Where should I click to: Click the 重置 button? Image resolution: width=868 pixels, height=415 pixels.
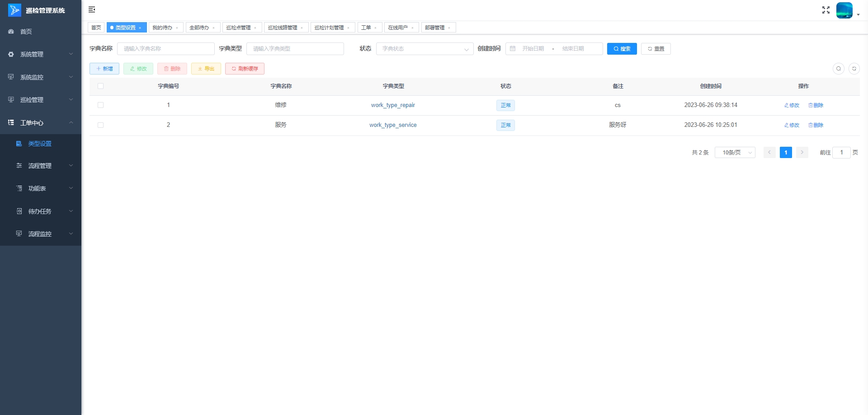tap(656, 49)
